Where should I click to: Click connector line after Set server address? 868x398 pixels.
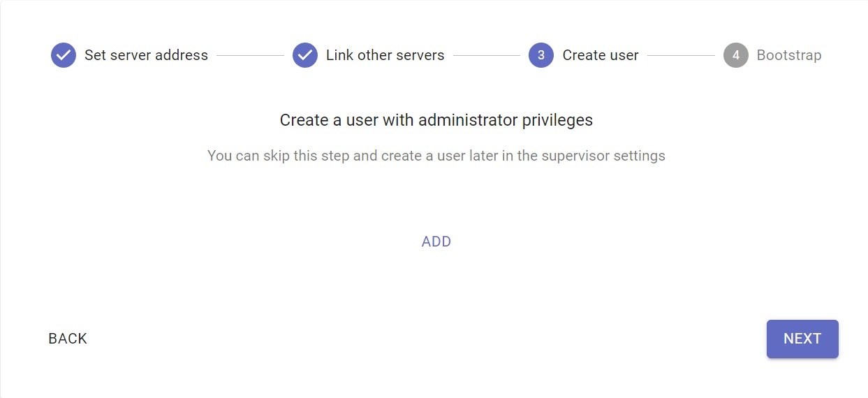pyautogui.click(x=250, y=55)
